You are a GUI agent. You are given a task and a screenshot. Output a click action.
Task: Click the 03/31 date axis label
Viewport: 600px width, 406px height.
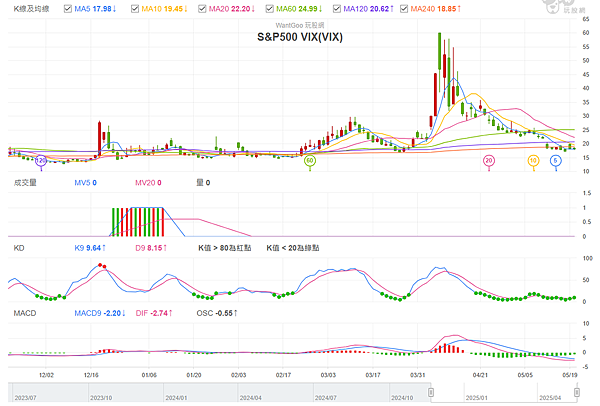click(417, 375)
